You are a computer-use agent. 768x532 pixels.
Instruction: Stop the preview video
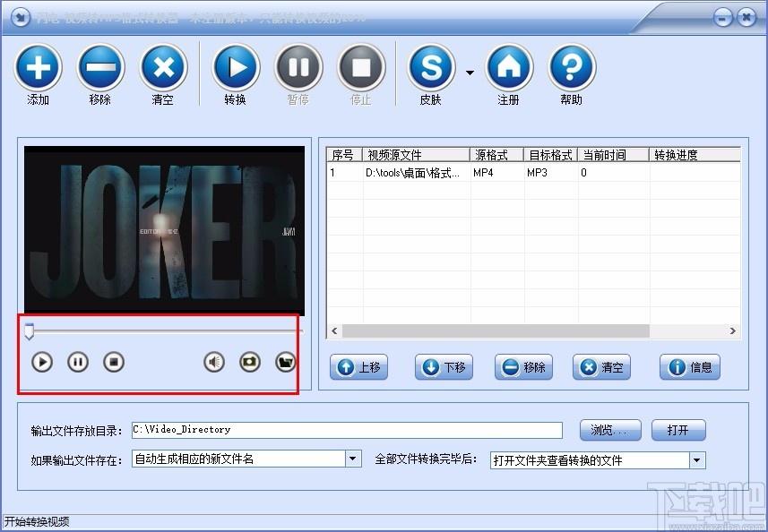coord(114,362)
